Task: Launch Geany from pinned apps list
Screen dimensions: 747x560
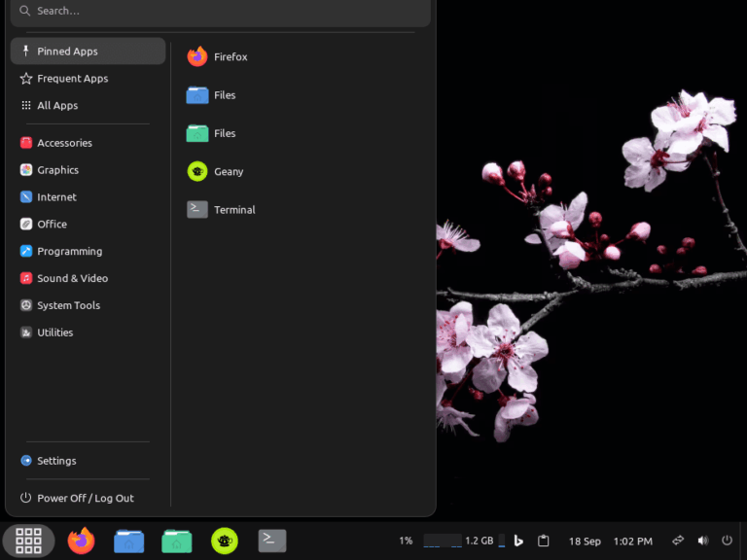Action: pyautogui.click(x=215, y=171)
